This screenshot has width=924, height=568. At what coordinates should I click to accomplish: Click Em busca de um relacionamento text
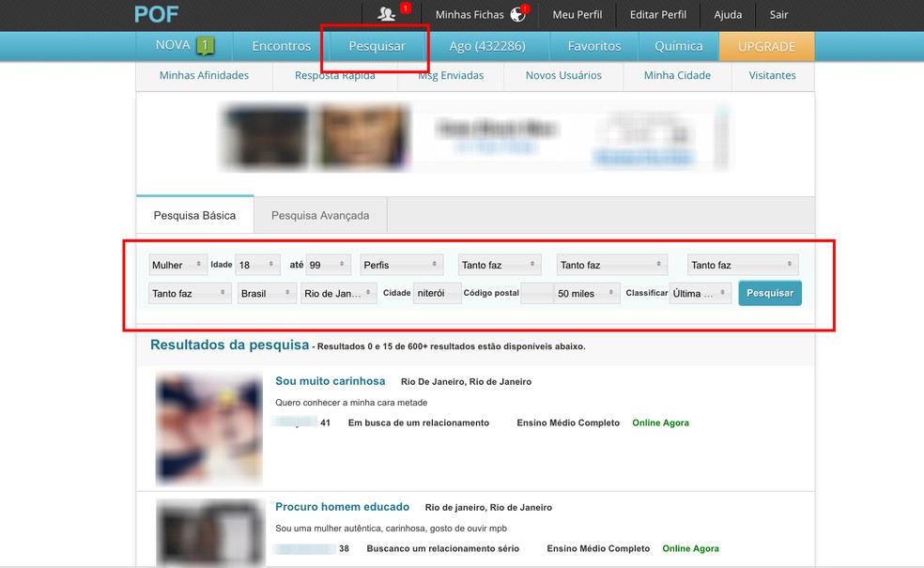click(x=419, y=422)
